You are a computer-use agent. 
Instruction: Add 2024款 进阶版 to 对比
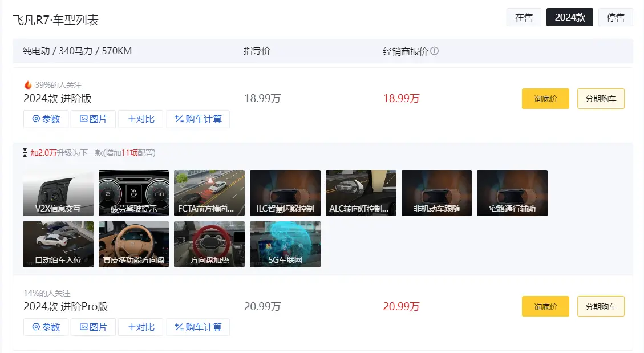tap(141, 119)
